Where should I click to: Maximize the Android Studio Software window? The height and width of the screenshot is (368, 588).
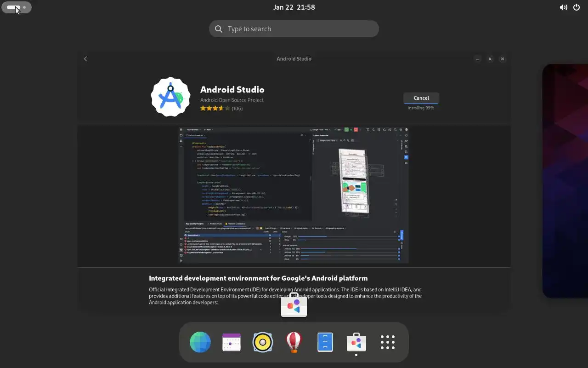click(490, 59)
